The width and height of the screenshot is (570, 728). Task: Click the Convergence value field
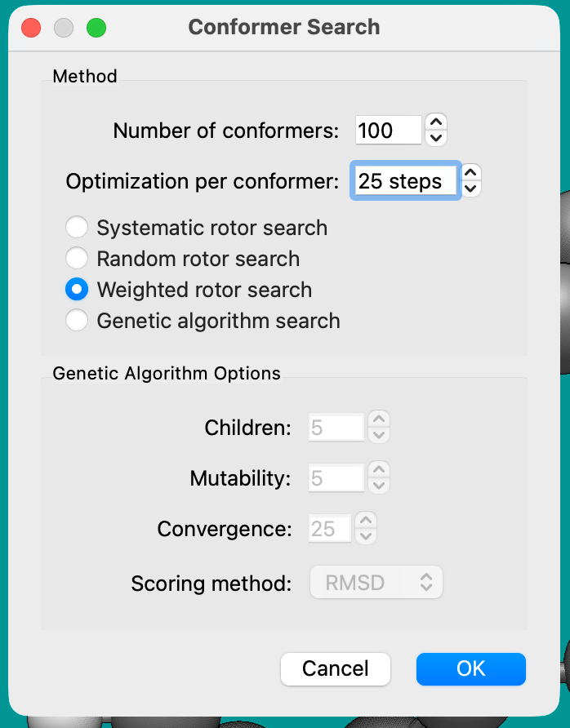pyautogui.click(x=330, y=529)
